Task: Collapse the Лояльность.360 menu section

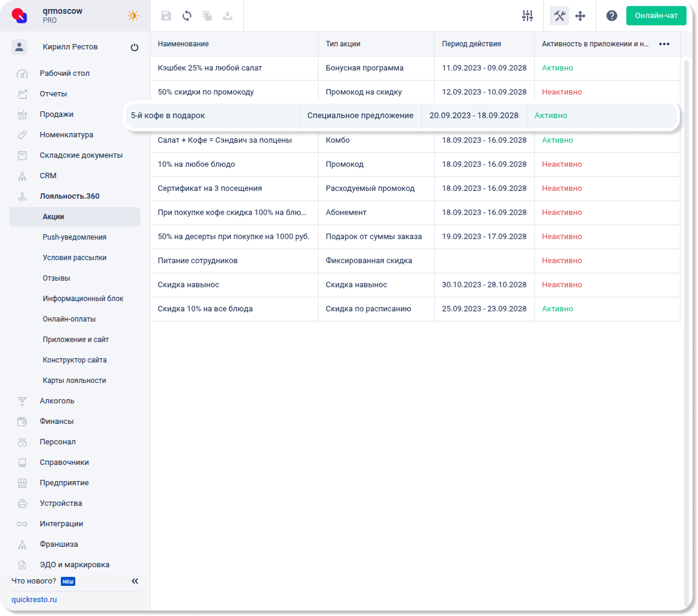Action: (69, 196)
